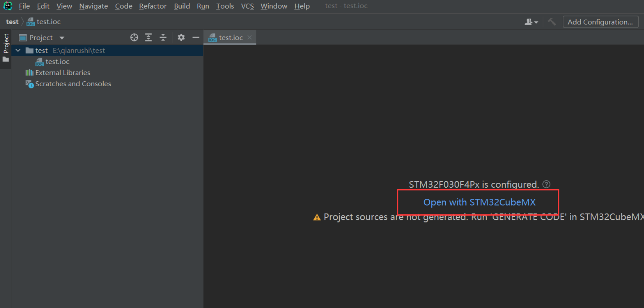Open the Refactor menu
This screenshot has height=308, width=644.
click(x=153, y=6)
